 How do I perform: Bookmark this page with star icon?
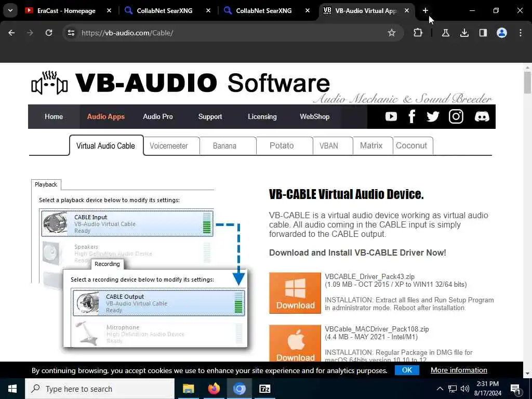point(392,33)
